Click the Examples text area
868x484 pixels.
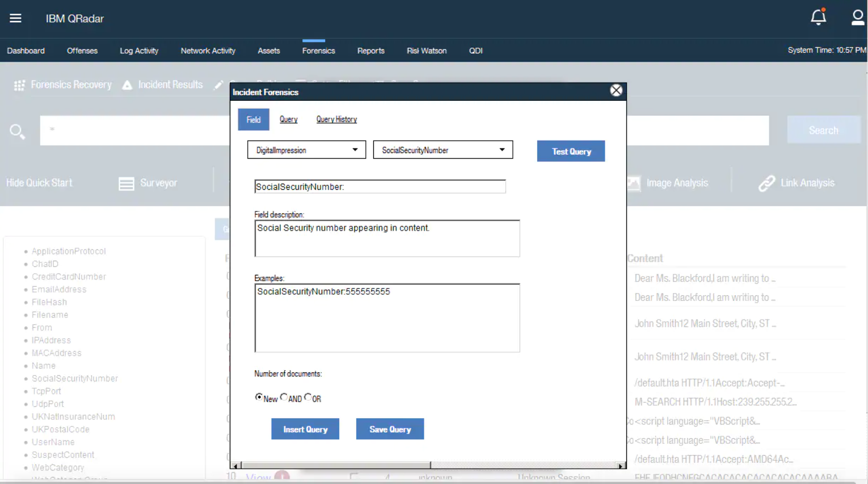387,318
